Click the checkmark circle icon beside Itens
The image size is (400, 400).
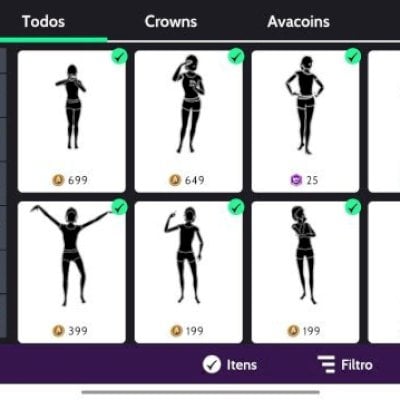tap(212, 364)
